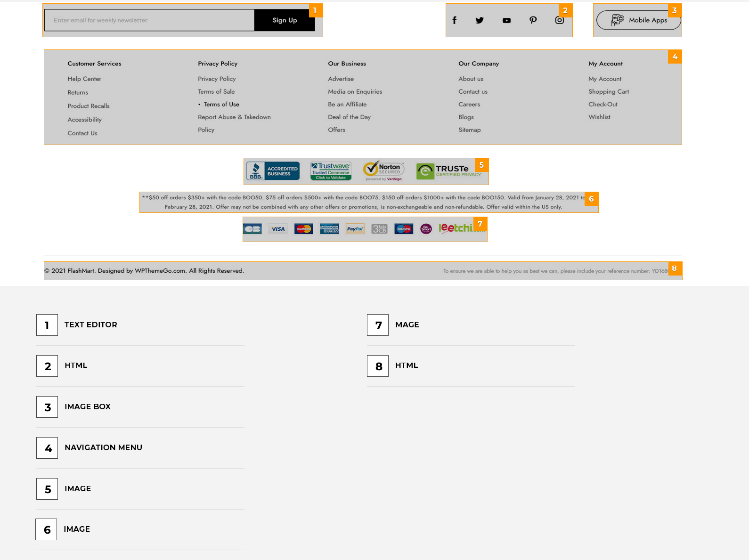
Task: Click the WPThemeGo.com copyright text
Action: pyautogui.click(x=144, y=271)
